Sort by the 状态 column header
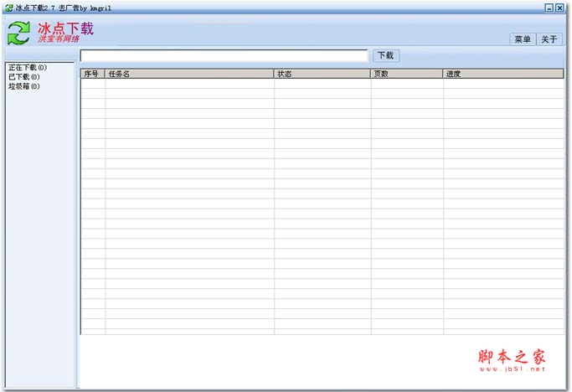 point(322,74)
